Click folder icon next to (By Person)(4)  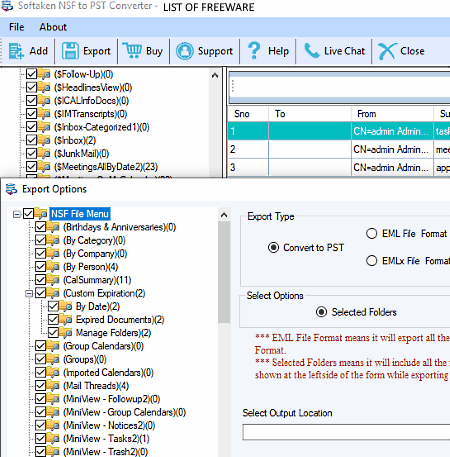tap(53, 267)
